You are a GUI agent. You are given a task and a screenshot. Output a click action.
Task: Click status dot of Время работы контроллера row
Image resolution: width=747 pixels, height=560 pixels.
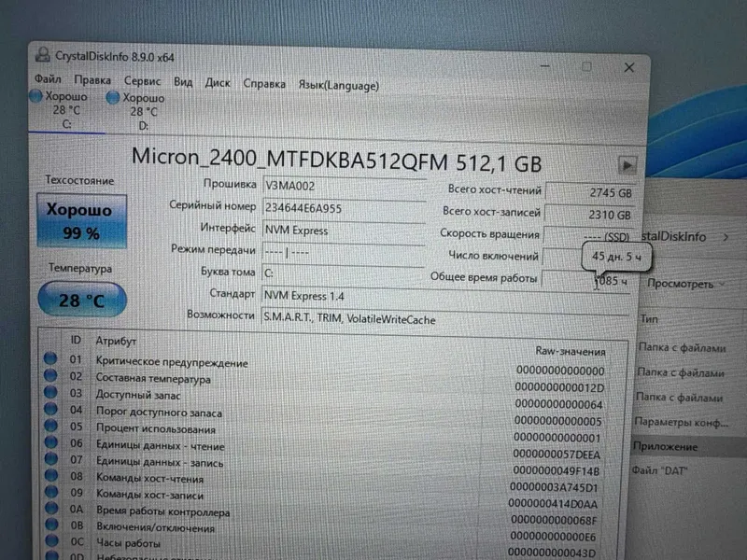(x=51, y=508)
